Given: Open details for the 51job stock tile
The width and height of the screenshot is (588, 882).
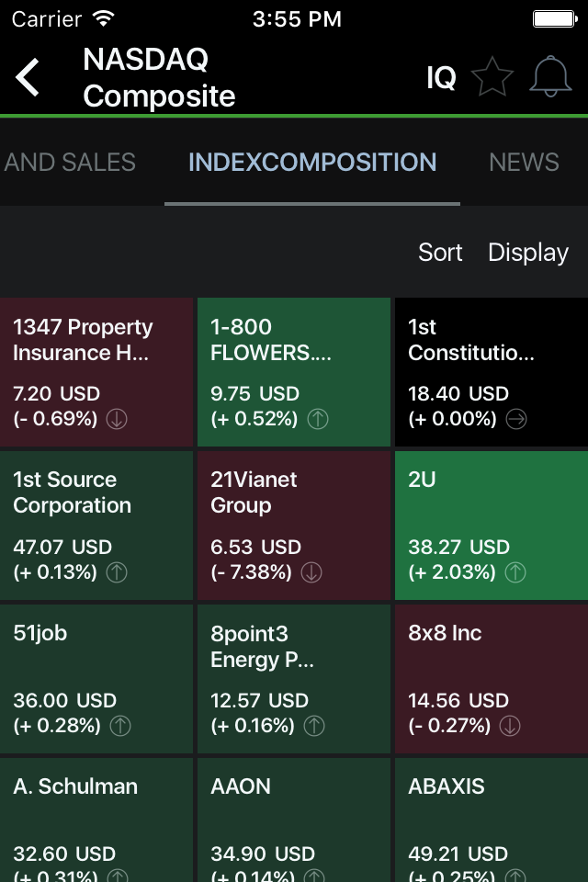Looking at the screenshot, I should (x=96, y=678).
